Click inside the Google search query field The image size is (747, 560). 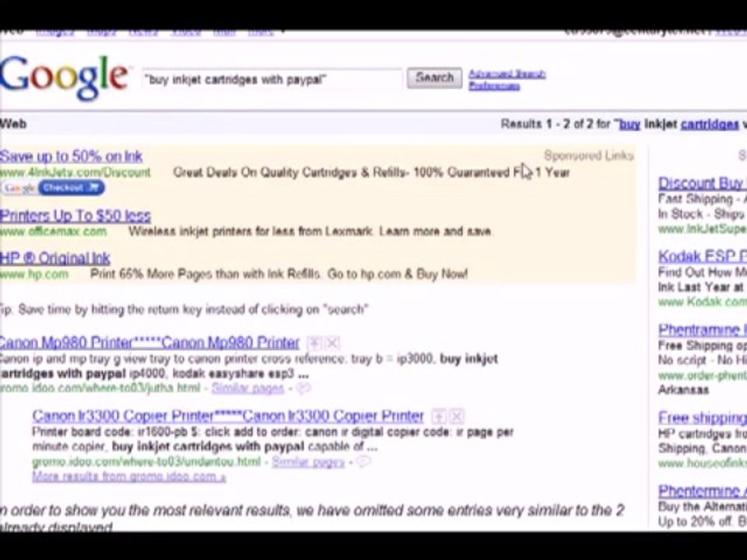pyautogui.click(x=272, y=79)
